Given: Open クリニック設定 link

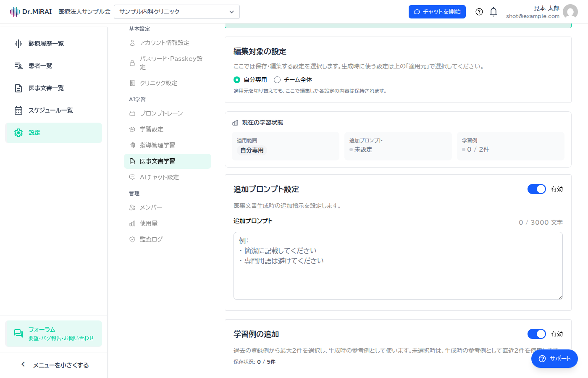Looking at the screenshot, I should pos(168,83).
